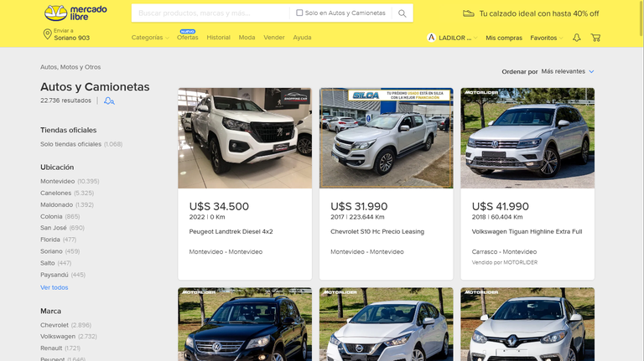Expand the Categorías dropdown

point(150,38)
